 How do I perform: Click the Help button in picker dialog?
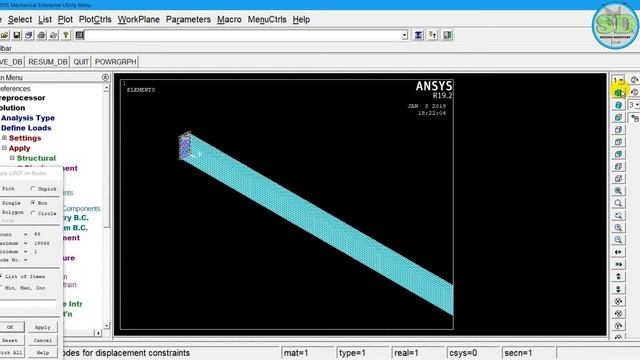[42, 352]
